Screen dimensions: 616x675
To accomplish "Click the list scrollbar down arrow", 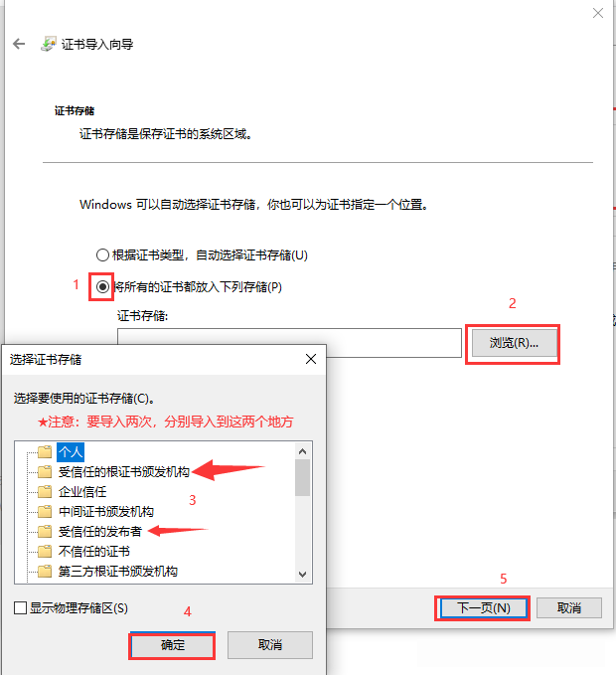I will click(x=302, y=575).
